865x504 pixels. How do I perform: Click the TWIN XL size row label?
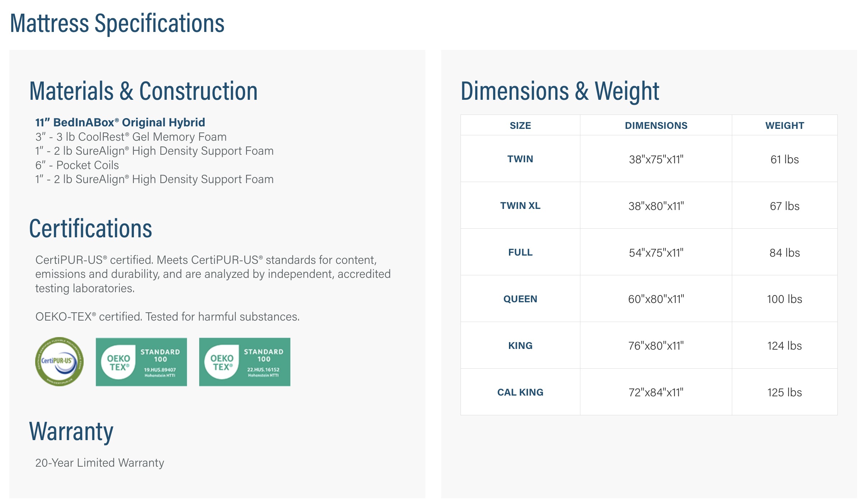click(x=520, y=205)
